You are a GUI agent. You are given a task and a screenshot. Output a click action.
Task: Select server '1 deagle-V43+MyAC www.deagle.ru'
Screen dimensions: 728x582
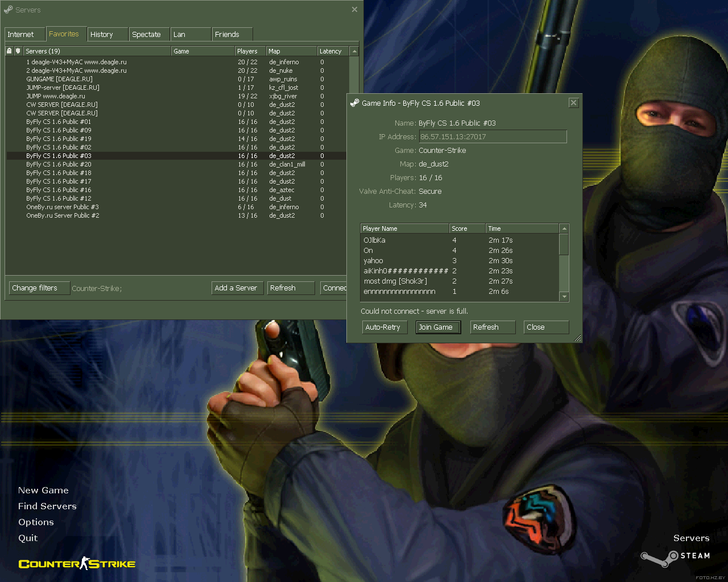click(x=177, y=62)
